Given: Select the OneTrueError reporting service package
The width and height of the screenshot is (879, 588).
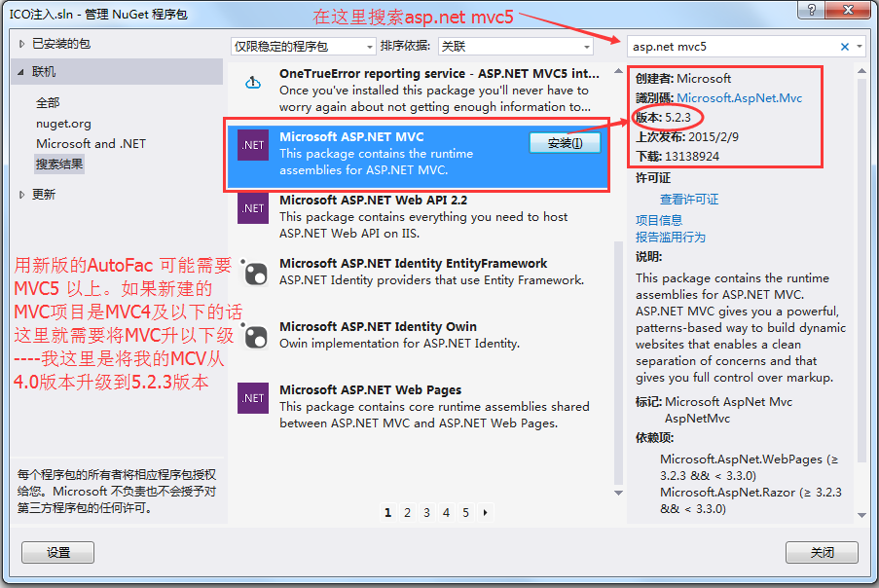Looking at the screenshot, I should pos(419,90).
